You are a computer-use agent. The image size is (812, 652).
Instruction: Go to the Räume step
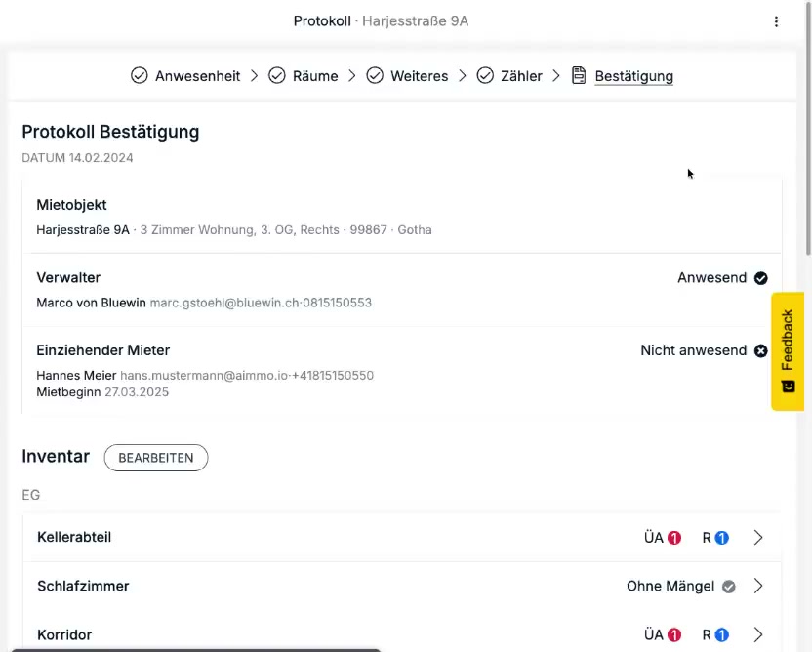314,76
